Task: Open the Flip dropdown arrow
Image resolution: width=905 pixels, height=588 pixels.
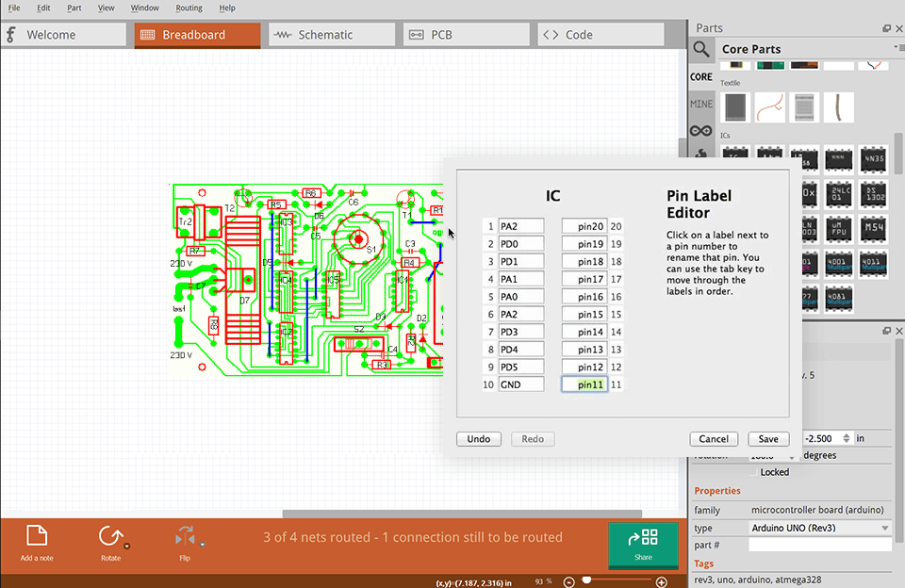Action: [201, 545]
